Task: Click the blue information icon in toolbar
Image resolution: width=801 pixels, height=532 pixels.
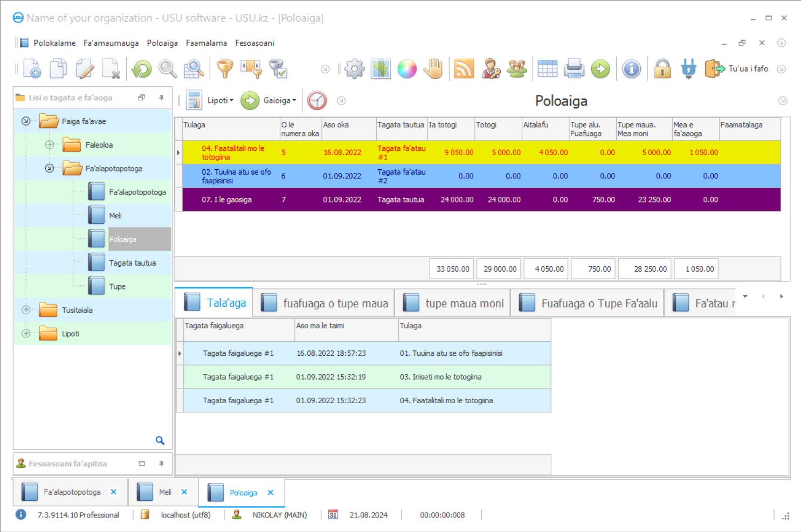Action: click(x=631, y=69)
